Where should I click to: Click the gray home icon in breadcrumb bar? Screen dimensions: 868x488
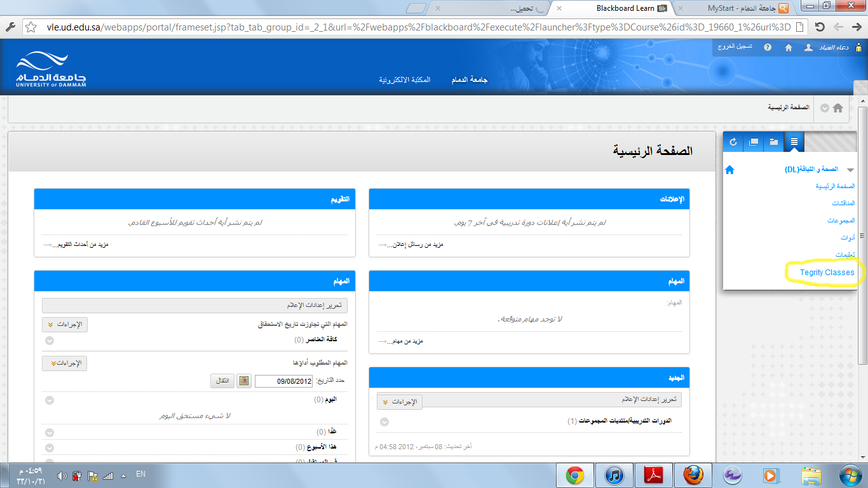837,108
